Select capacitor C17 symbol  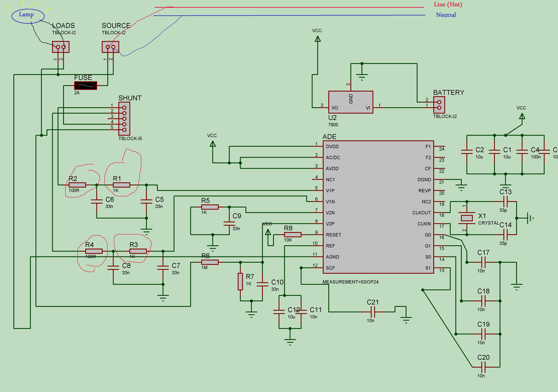tap(483, 262)
